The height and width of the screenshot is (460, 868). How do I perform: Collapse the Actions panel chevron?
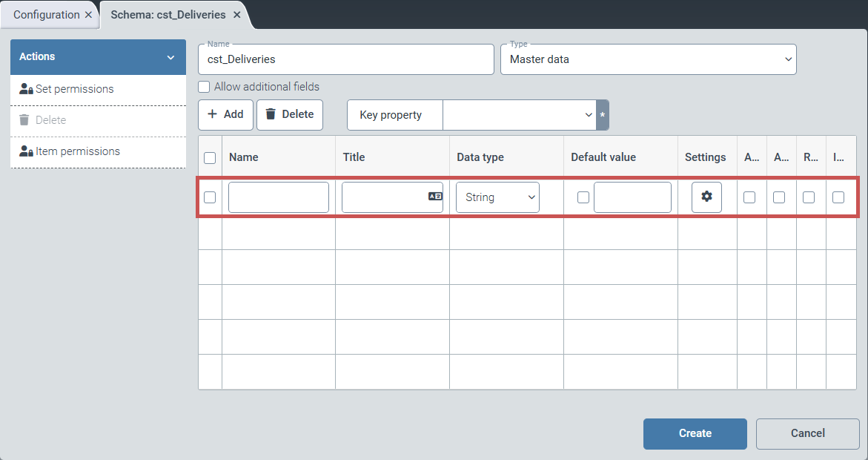[x=170, y=57]
